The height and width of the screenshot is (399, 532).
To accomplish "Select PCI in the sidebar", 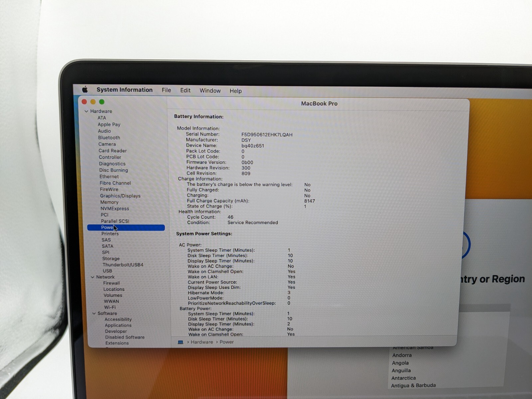I will tap(104, 215).
